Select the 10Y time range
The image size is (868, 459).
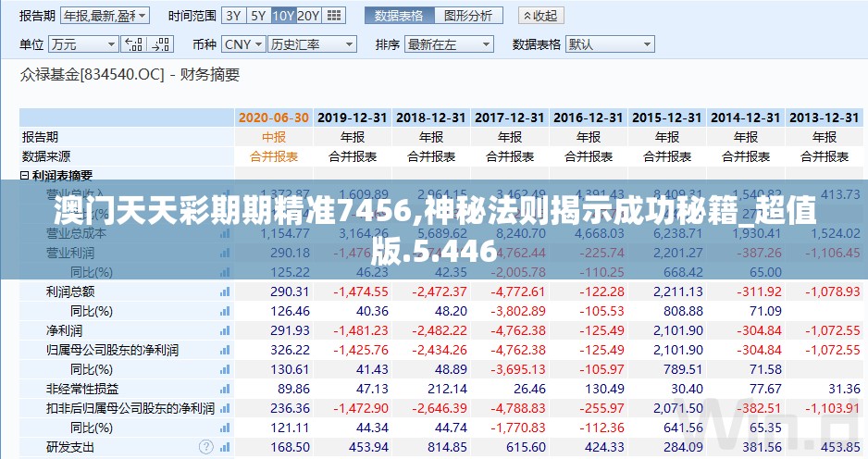(x=283, y=16)
